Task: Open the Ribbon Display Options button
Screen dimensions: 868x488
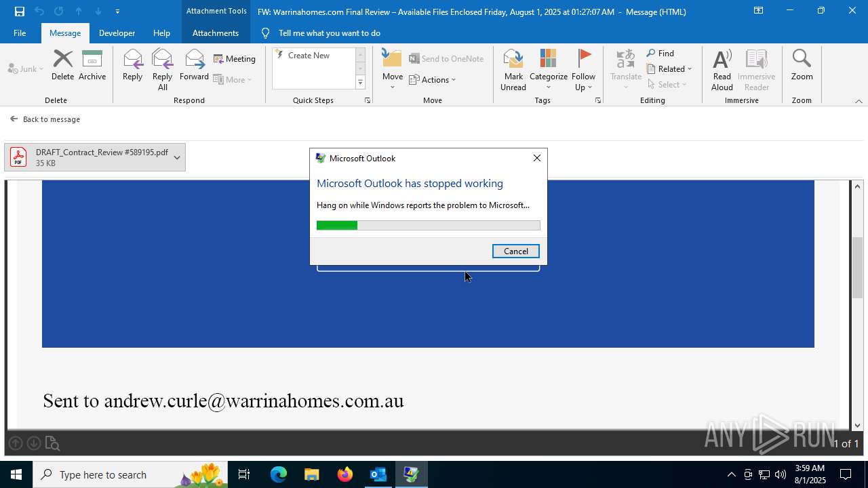Action: pyautogui.click(x=758, y=11)
